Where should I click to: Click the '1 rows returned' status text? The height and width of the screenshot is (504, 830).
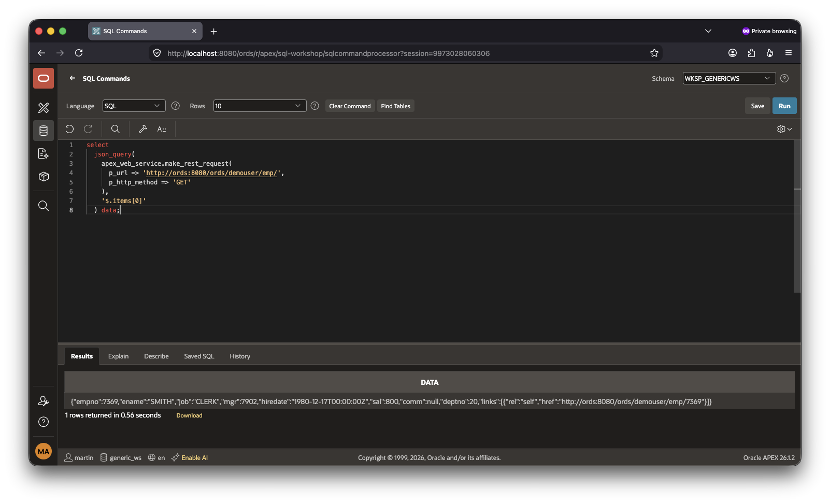click(x=113, y=415)
